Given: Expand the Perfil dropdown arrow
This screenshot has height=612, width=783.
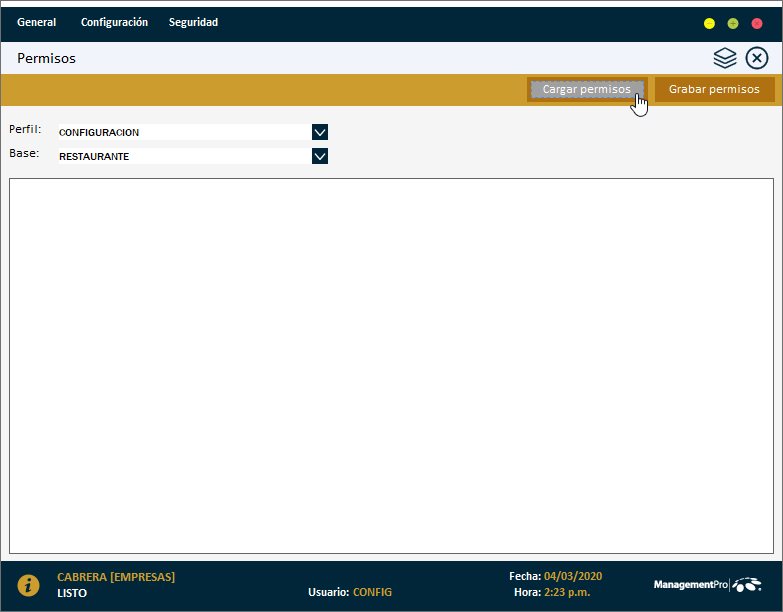Looking at the screenshot, I should (x=320, y=132).
